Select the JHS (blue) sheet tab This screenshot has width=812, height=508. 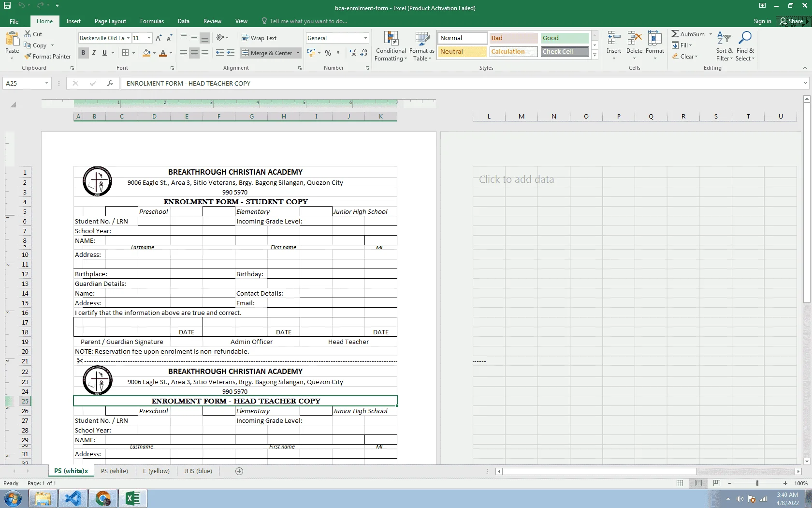198,471
